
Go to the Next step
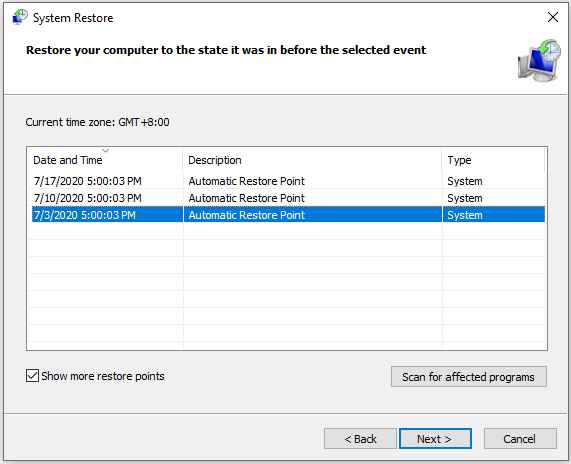pos(435,439)
